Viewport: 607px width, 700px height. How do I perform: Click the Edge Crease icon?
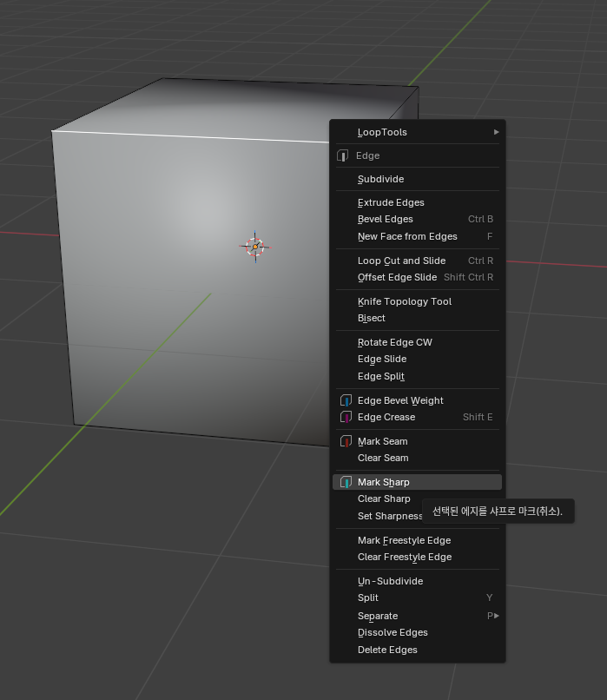[346, 417]
